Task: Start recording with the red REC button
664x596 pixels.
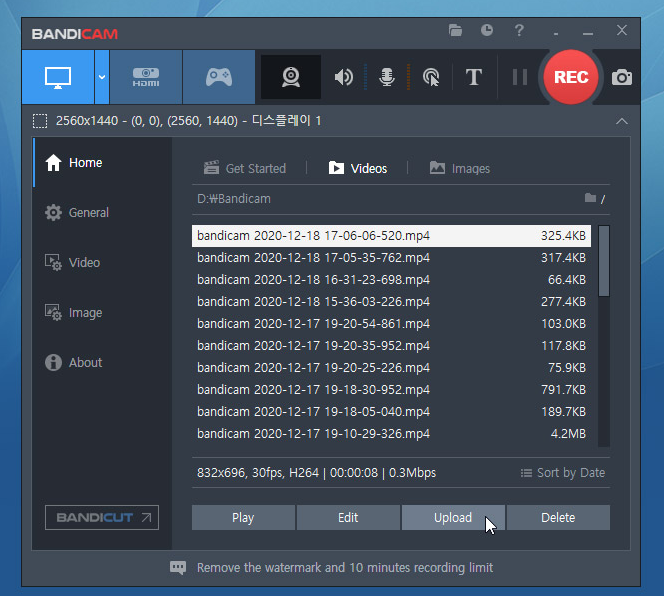Action: [x=571, y=77]
